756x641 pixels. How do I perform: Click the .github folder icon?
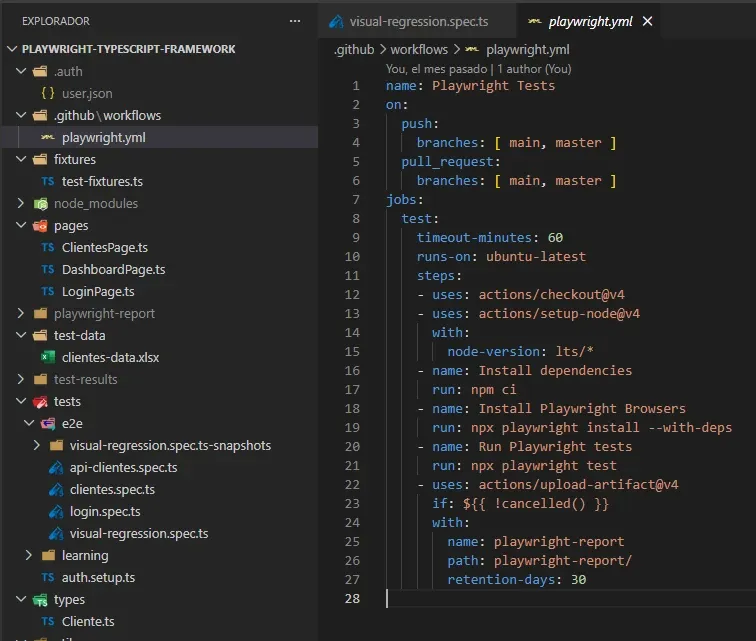tap(40, 115)
